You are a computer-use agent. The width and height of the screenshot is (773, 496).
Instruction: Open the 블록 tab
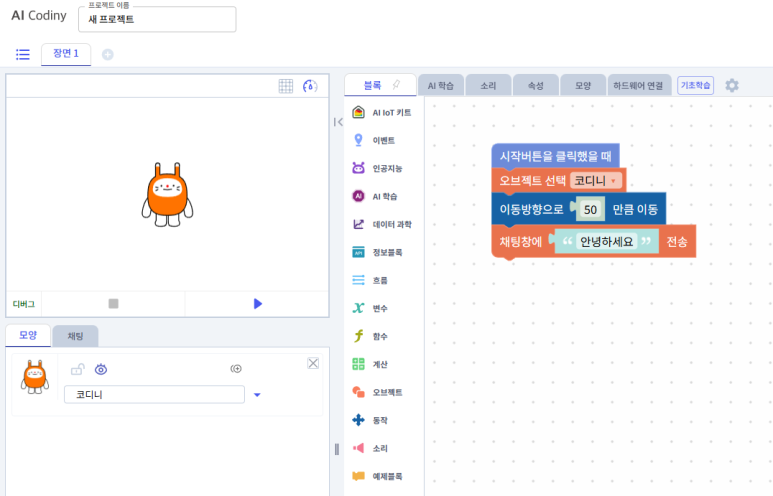[x=373, y=85]
